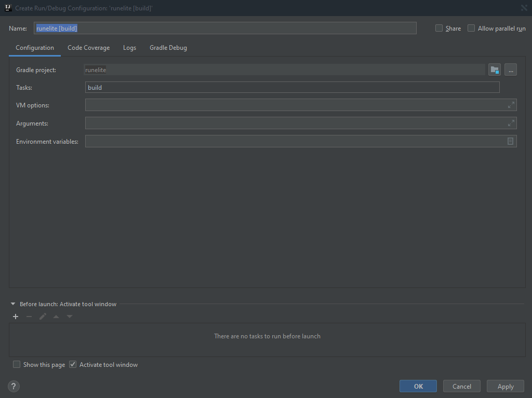Toggle Show this page option
Image resolution: width=532 pixels, height=398 pixels.
16,364
